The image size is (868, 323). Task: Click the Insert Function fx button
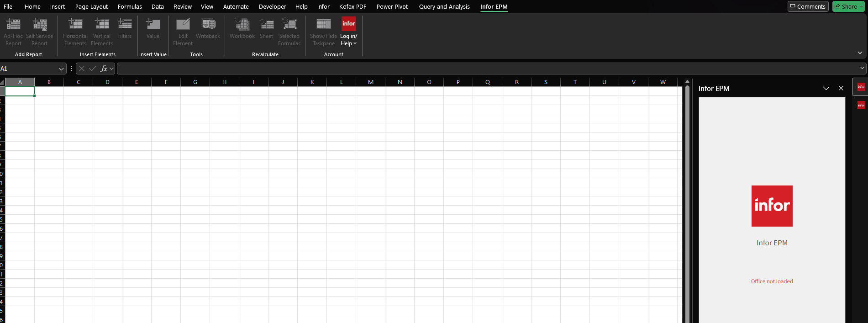tap(104, 69)
